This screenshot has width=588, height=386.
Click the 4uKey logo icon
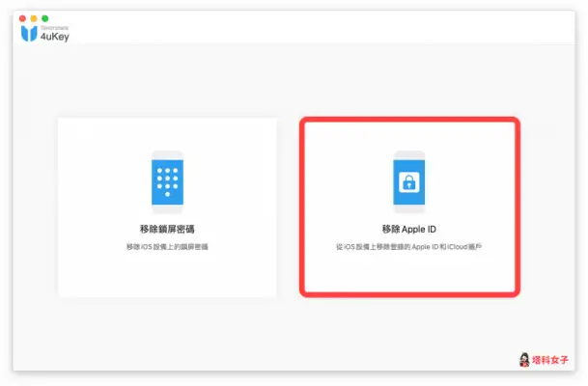[29, 34]
